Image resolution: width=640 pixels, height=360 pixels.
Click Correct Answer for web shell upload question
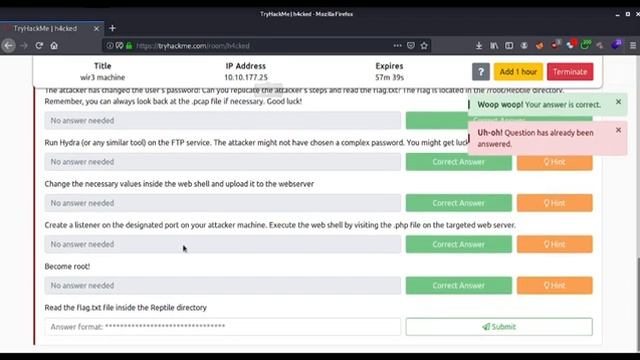pos(458,203)
